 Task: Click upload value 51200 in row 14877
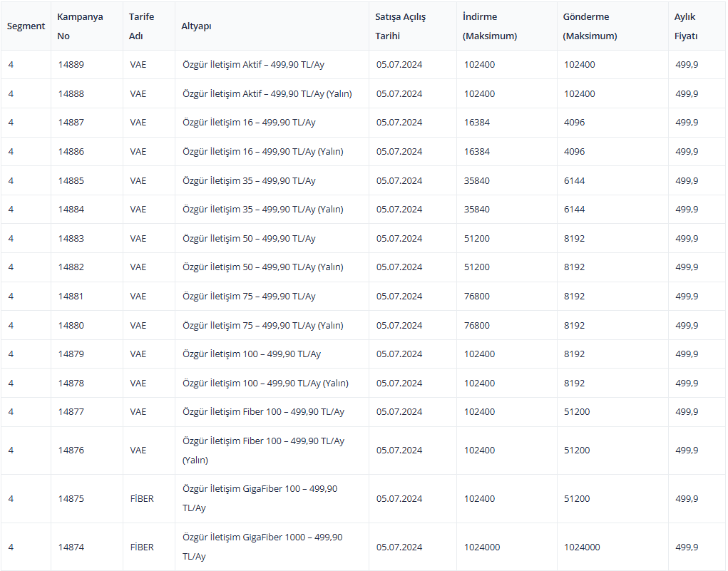577,412
